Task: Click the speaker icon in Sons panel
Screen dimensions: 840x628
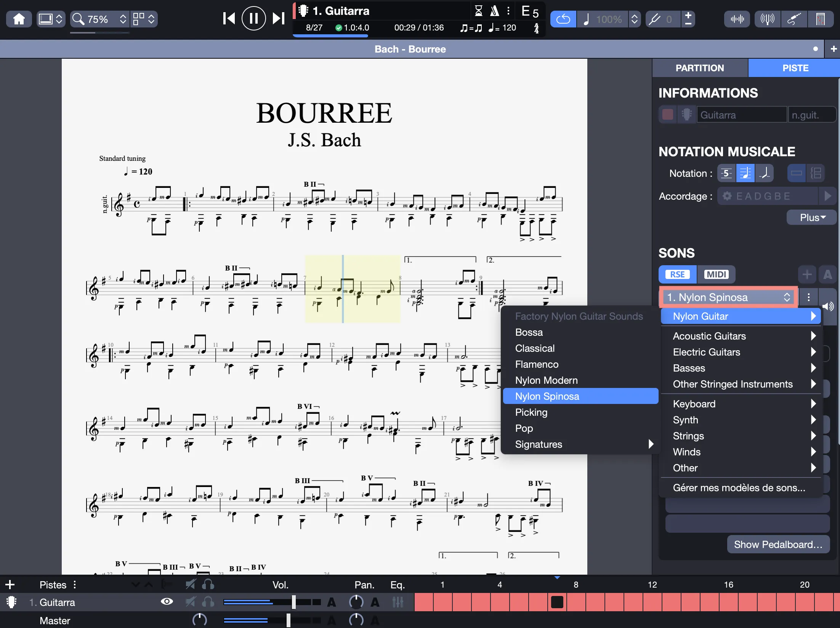Action: (x=827, y=306)
